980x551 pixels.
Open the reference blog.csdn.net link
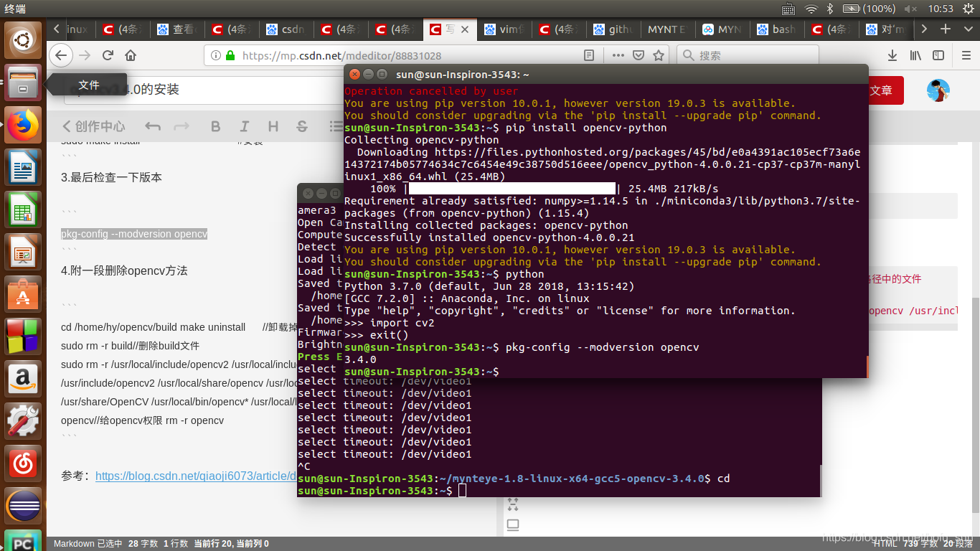click(196, 476)
